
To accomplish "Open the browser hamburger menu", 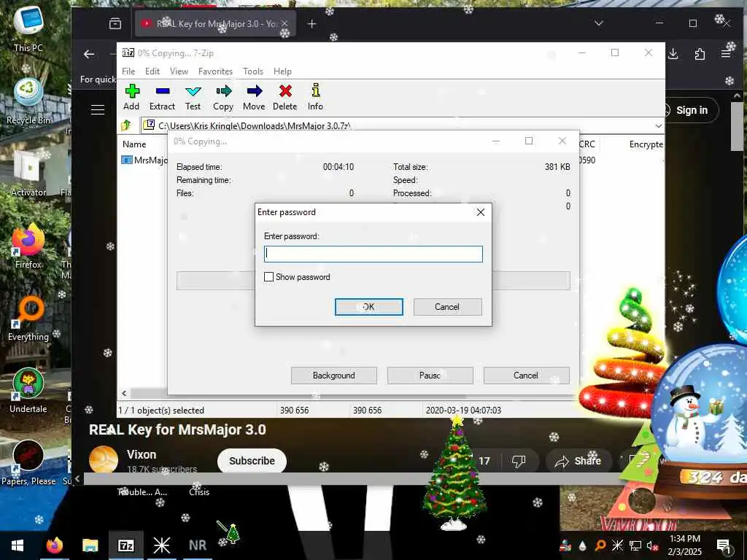I will pos(726,54).
